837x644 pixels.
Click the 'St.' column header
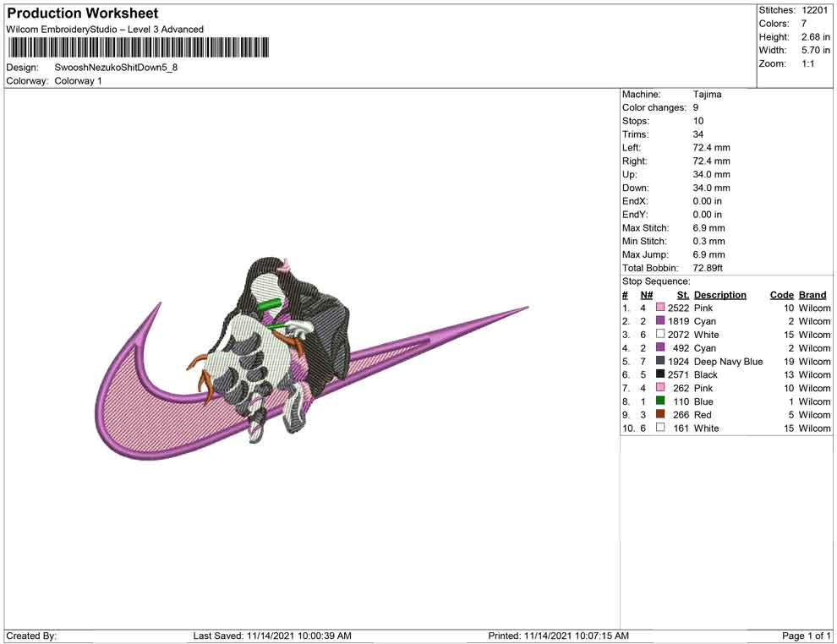pos(683,295)
